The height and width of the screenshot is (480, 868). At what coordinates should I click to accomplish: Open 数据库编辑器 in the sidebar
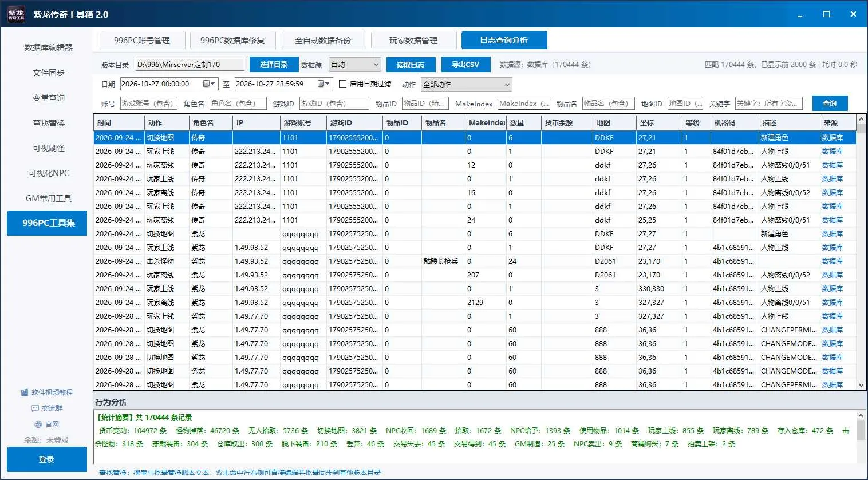(x=49, y=47)
